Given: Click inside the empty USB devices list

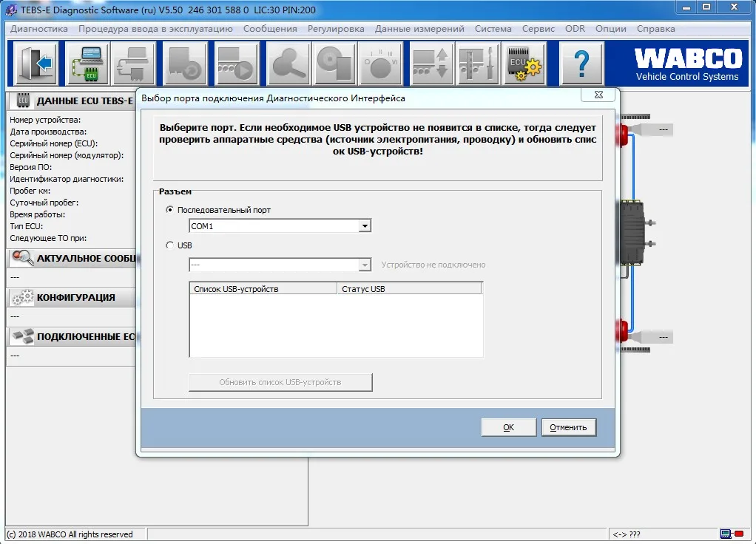Looking at the screenshot, I should (x=336, y=325).
